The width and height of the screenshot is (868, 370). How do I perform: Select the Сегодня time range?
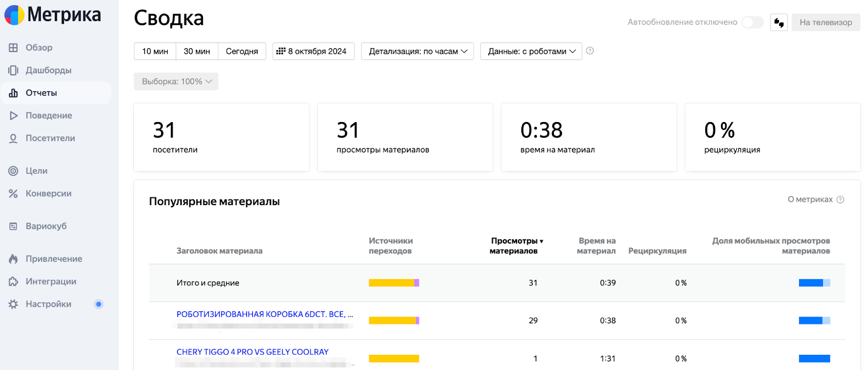pos(242,52)
